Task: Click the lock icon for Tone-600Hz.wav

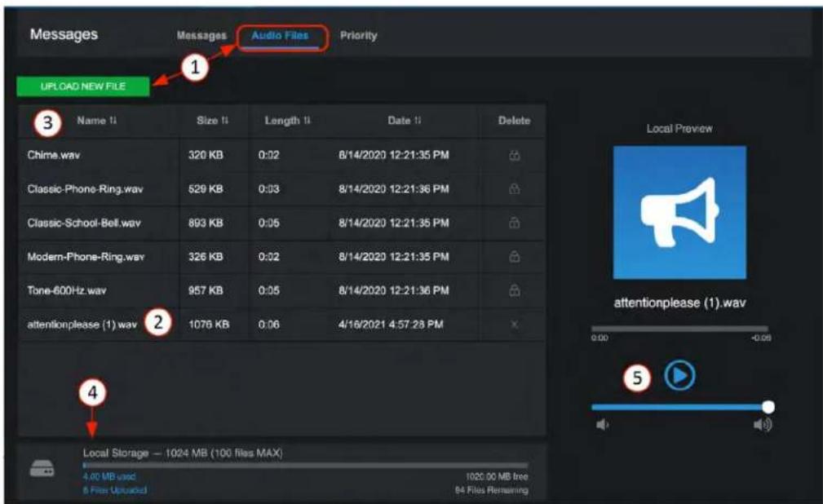Action: click(515, 290)
